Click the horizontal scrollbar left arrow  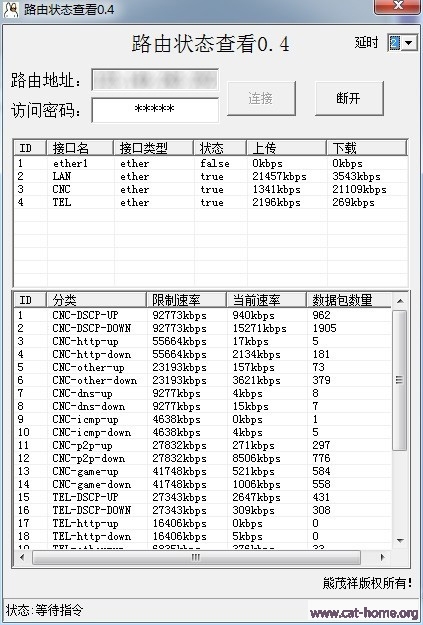pos(22,557)
